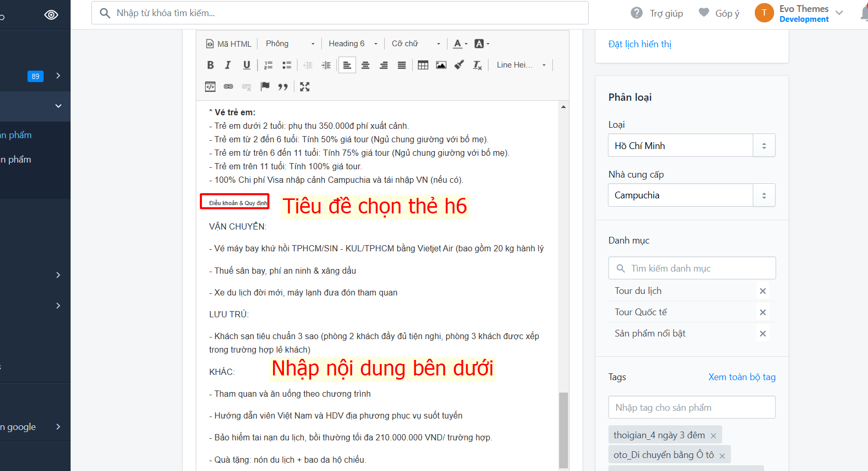Insert a table
The height and width of the screenshot is (471, 868).
pos(423,65)
